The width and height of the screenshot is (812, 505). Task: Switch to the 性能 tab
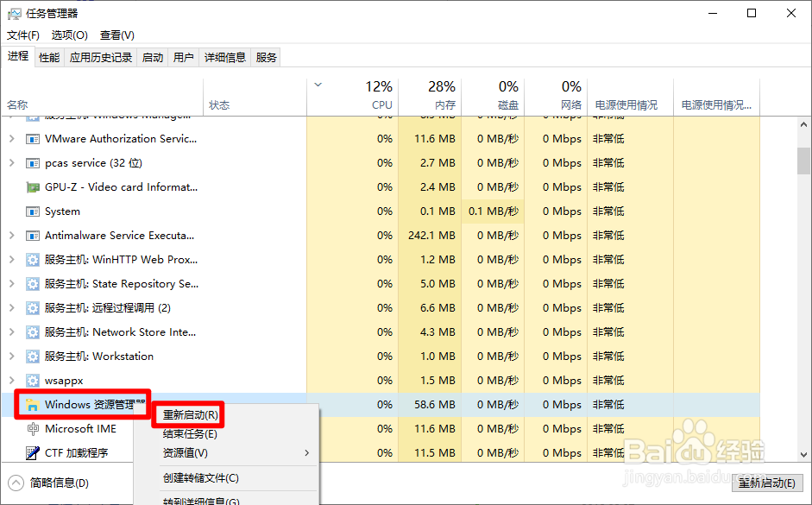pos(49,58)
